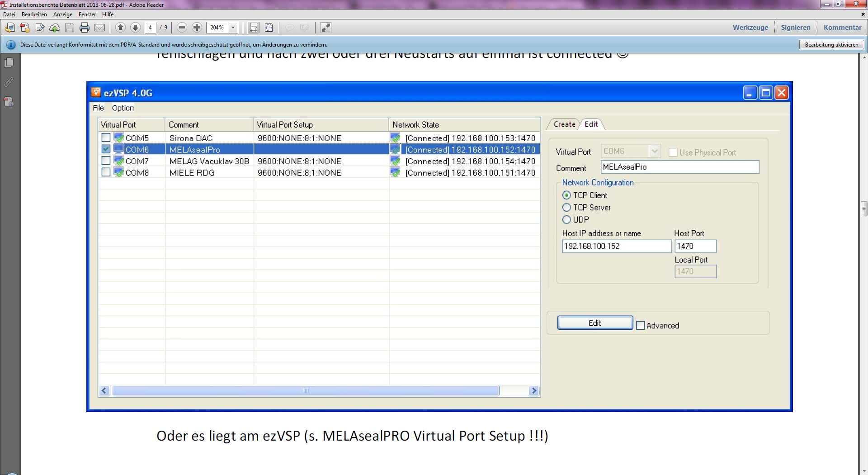
Task: Click the open file toolbar icon
Action: (x=9, y=28)
